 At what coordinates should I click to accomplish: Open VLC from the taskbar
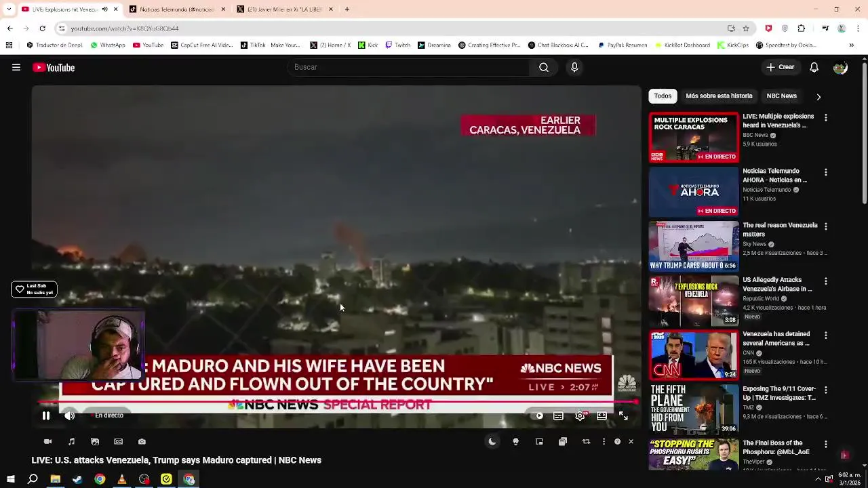[122, 479]
